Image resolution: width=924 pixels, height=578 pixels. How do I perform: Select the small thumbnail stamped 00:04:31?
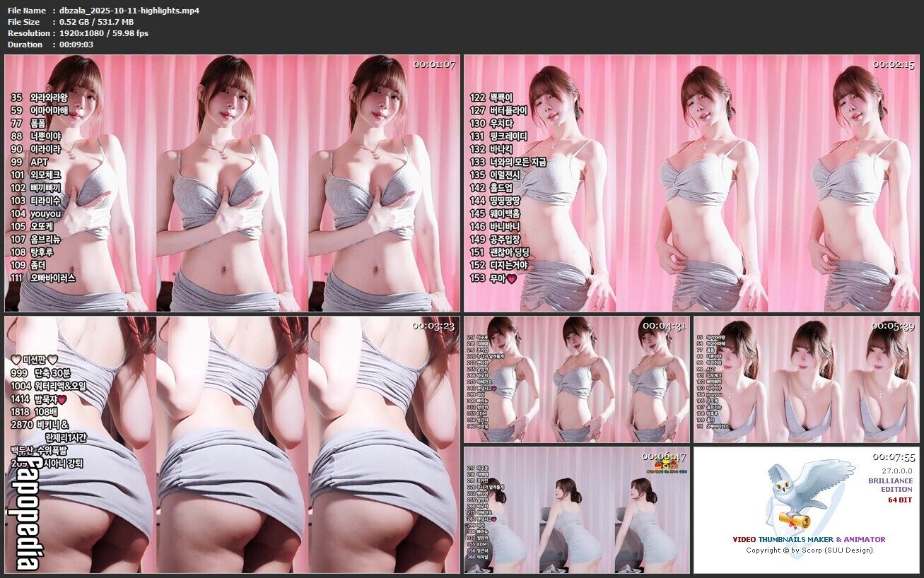[576, 379]
